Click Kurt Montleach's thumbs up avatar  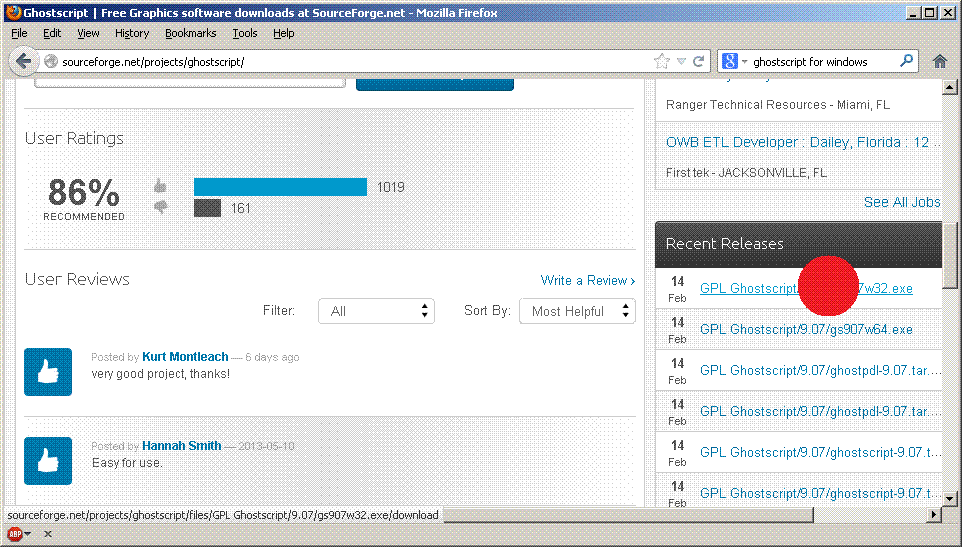pos(48,372)
